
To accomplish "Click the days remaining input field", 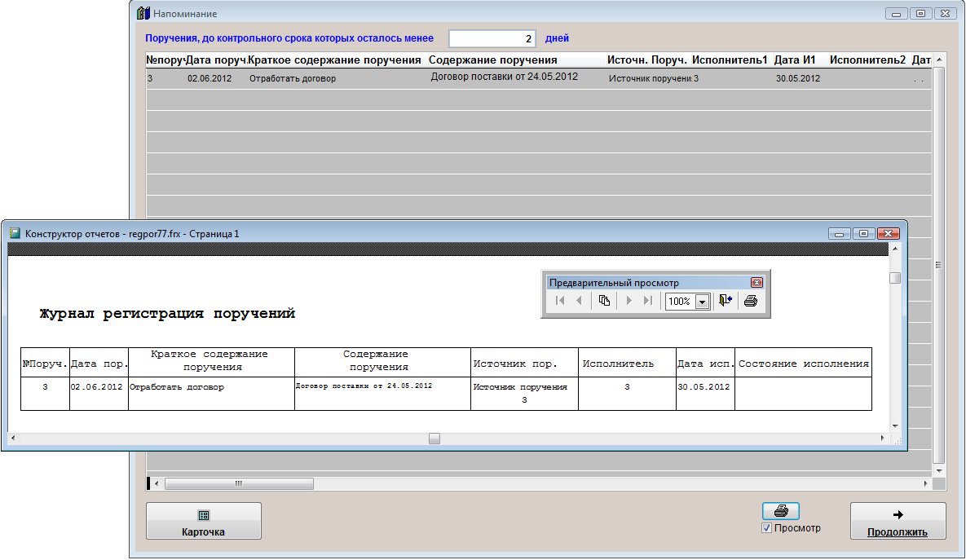I will 493,38.
